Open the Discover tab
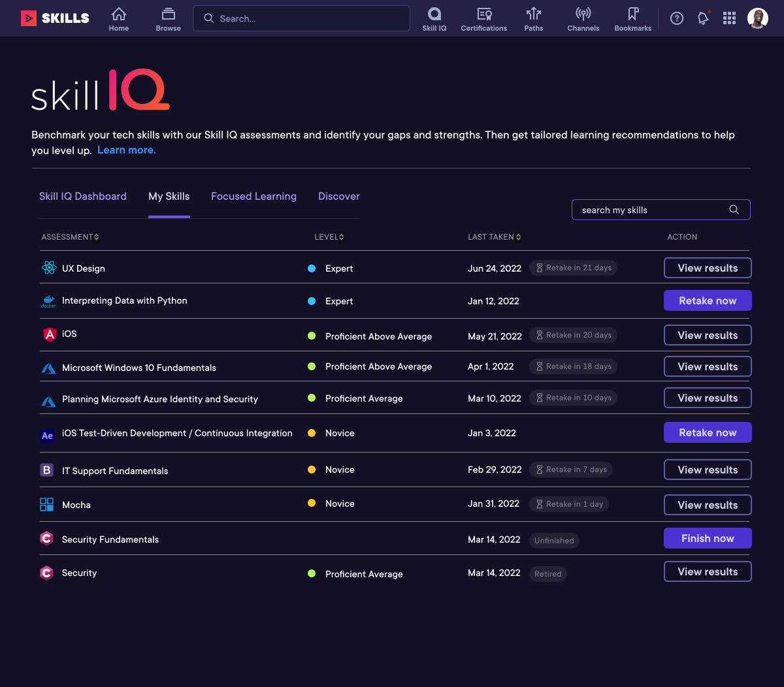 click(339, 197)
